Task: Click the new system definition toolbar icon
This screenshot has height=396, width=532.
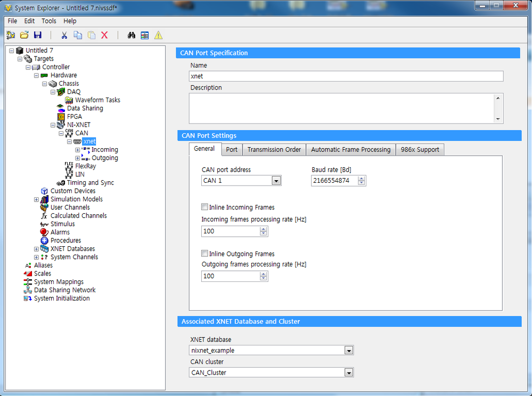Action: [11, 35]
